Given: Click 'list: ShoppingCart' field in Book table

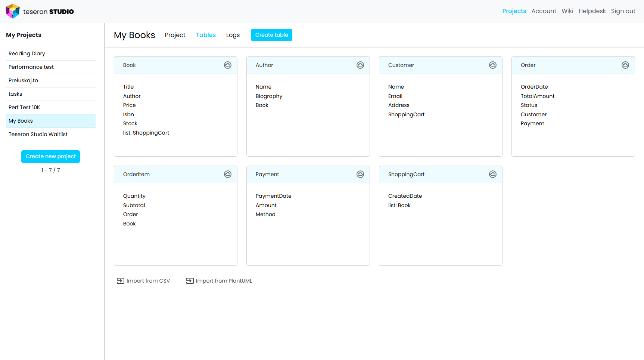Looking at the screenshot, I should (x=146, y=133).
